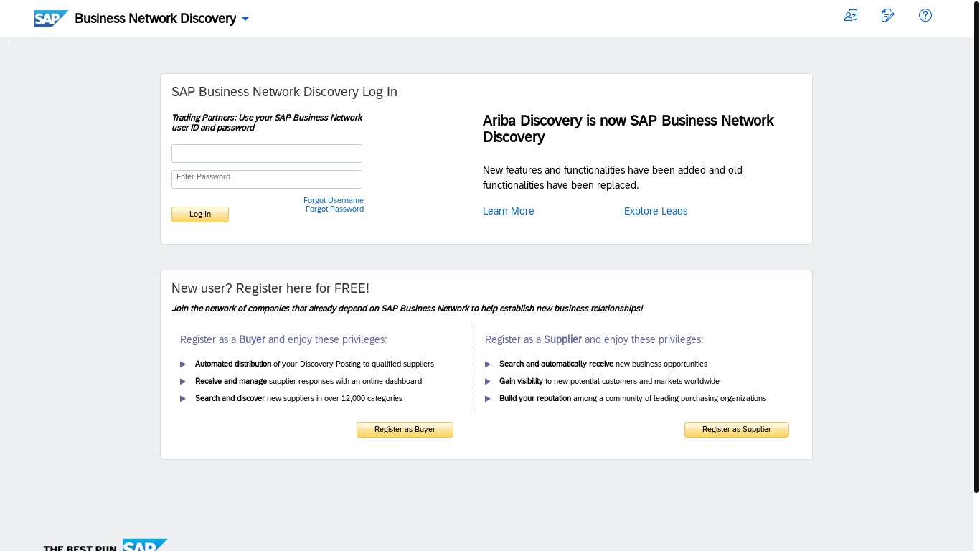The width and height of the screenshot is (980, 551).
Task: Click the 'Join the network of companies' tagline
Action: click(407, 309)
